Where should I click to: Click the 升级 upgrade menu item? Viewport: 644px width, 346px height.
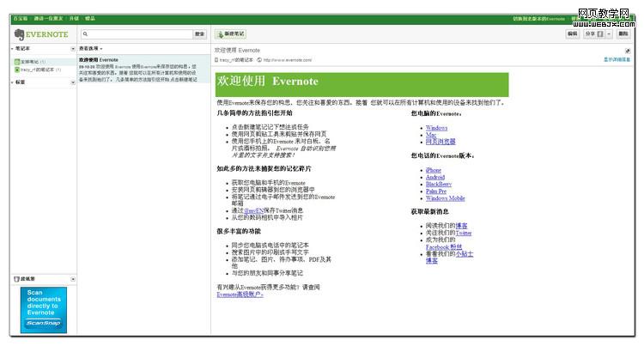[x=74, y=18]
